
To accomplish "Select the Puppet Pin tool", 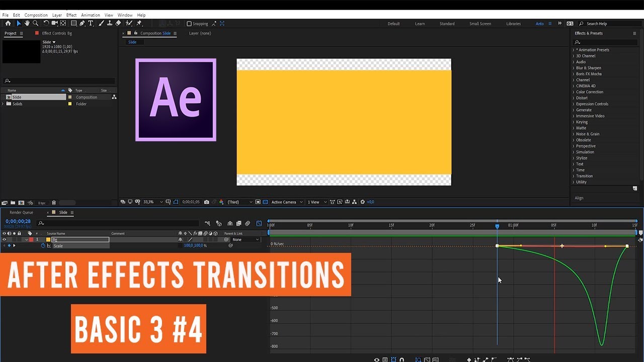I will (x=139, y=23).
